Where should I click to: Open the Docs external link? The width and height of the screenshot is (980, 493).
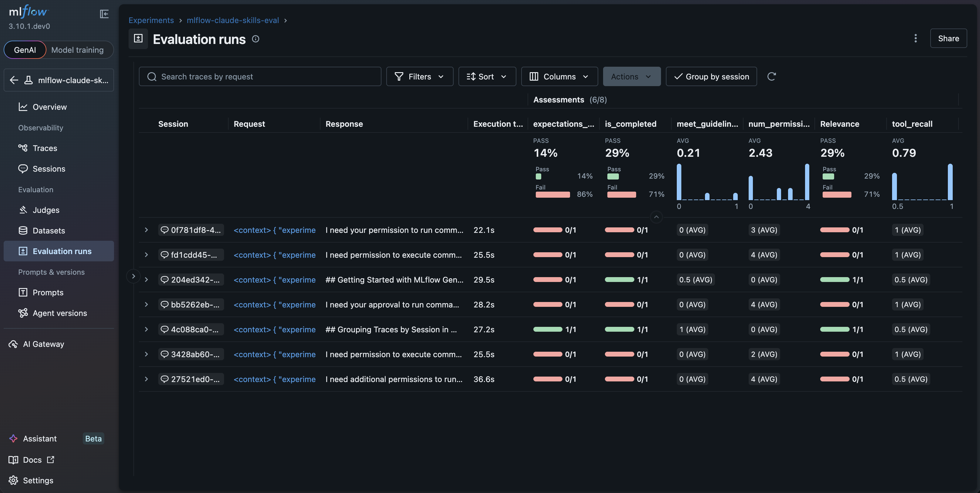32,460
